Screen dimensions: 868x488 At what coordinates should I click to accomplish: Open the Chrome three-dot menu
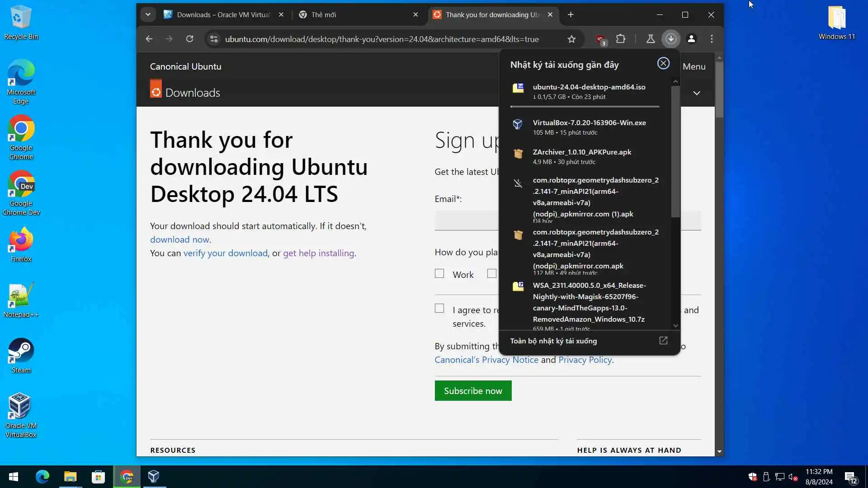(x=712, y=39)
